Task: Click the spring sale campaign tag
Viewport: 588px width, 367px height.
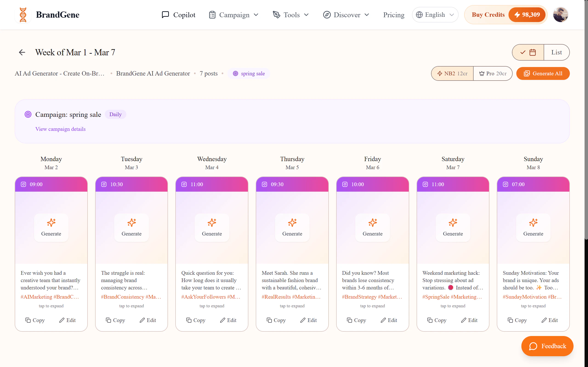Action: [248, 73]
